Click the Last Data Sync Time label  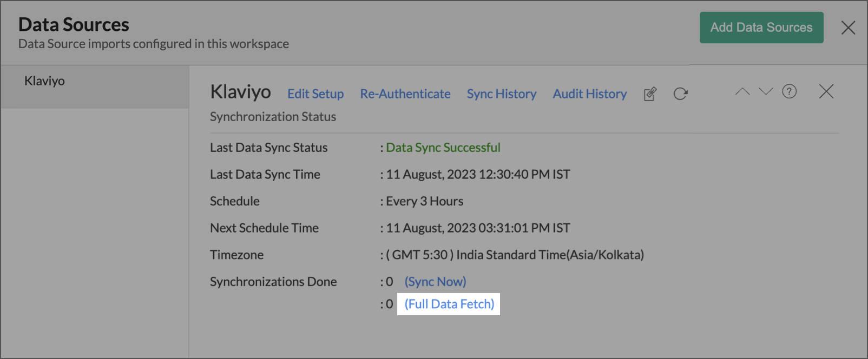(265, 175)
